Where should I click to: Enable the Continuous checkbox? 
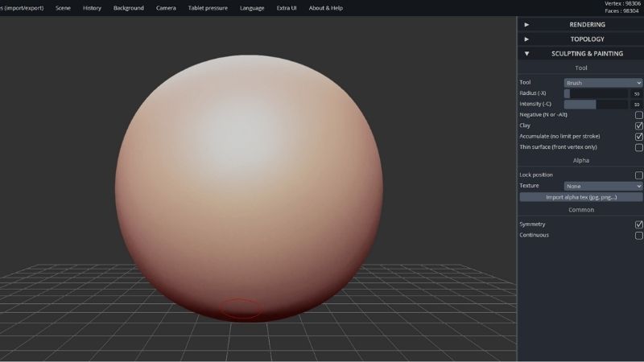pyautogui.click(x=639, y=236)
